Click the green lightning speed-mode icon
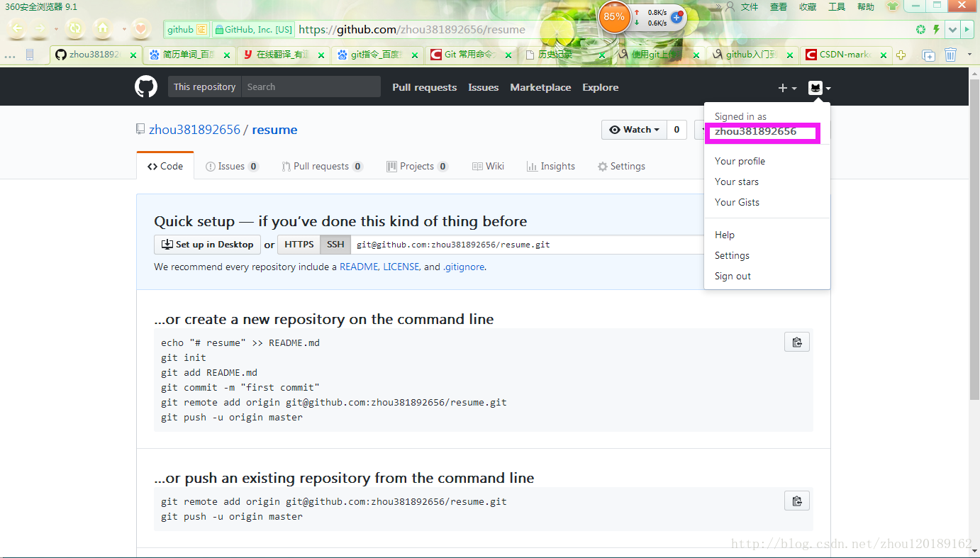 tap(936, 30)
